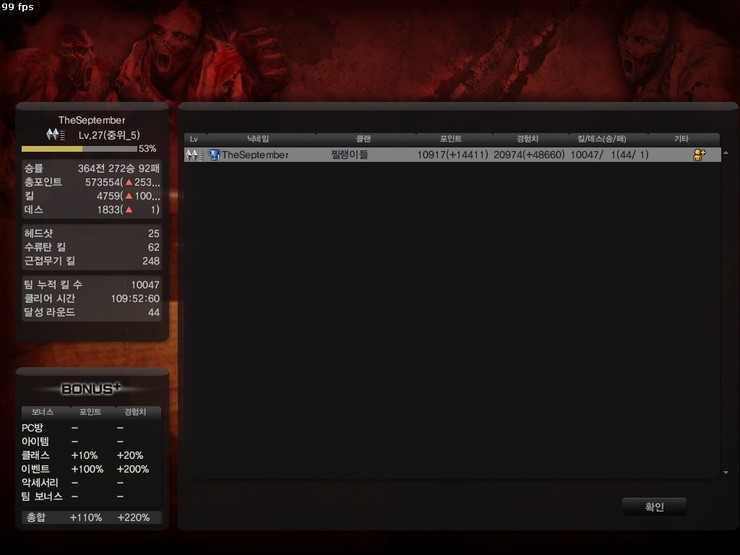The height and width of the screenshot is (555, 740).
Task: Click the PC방 bonus row label
Action: coord(33,428)
